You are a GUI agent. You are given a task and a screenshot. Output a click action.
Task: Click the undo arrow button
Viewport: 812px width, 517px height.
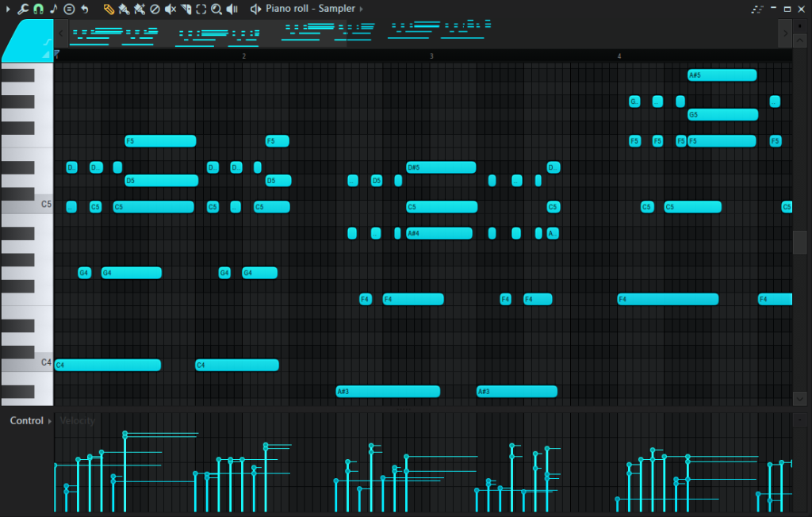(85, 9)
